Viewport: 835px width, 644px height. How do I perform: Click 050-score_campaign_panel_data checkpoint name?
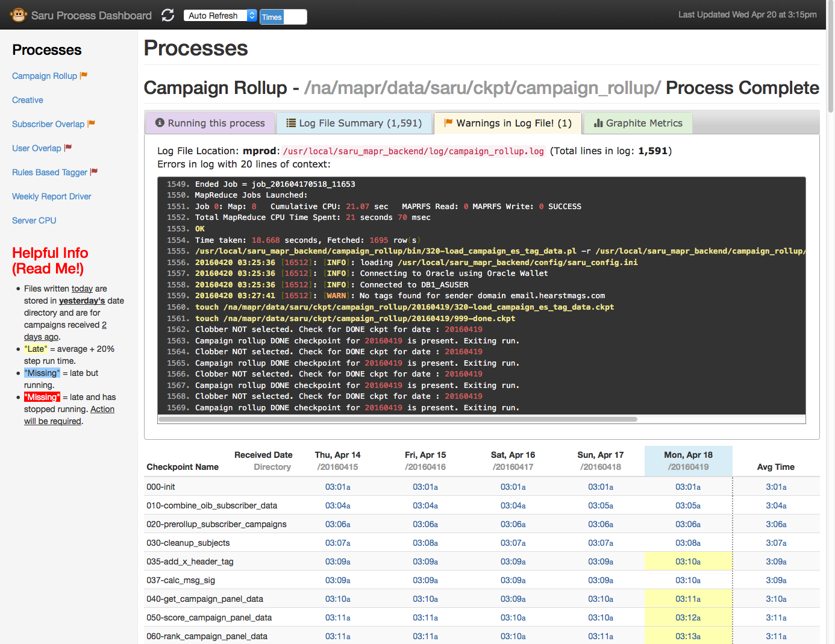pyautogui.click(x=209, y=617)
